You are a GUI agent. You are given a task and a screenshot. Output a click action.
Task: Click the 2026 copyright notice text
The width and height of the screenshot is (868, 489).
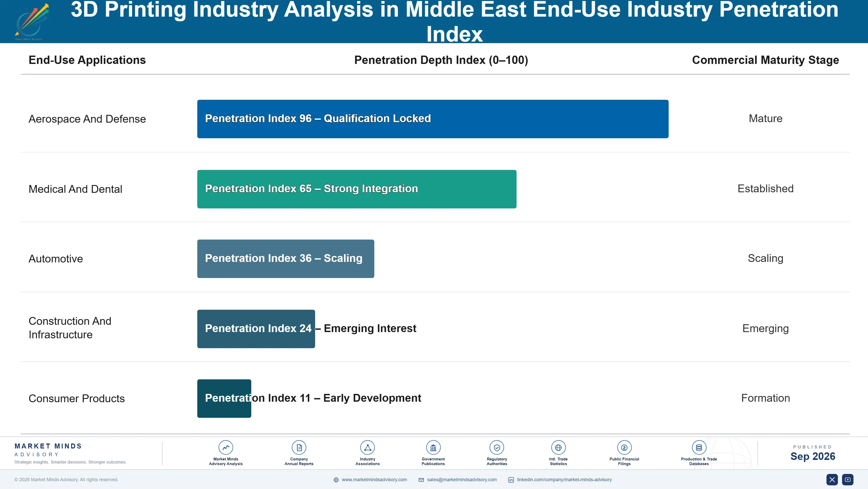66,480
